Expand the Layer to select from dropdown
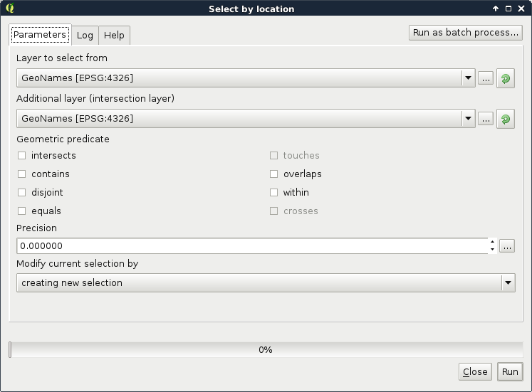 pos(468,78)
